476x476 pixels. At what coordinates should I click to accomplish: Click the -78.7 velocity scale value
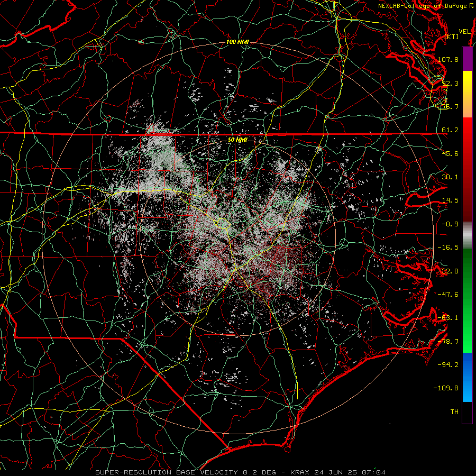coord(448,342)
